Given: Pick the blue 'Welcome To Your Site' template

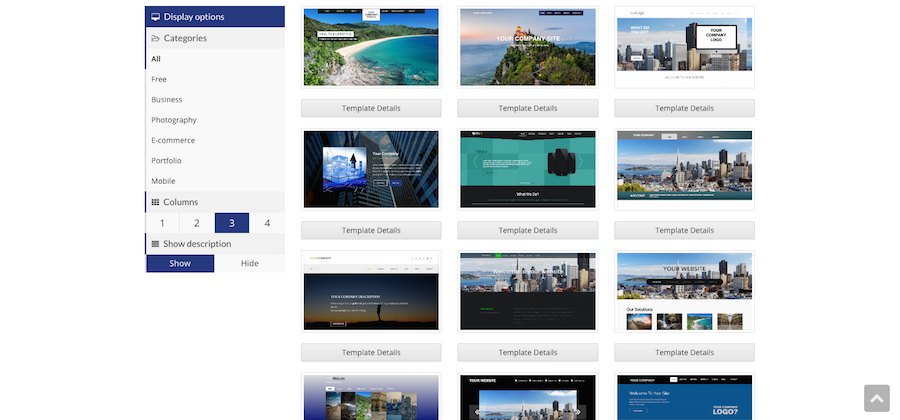Looking at the screenshot, I should click(684, 396).
